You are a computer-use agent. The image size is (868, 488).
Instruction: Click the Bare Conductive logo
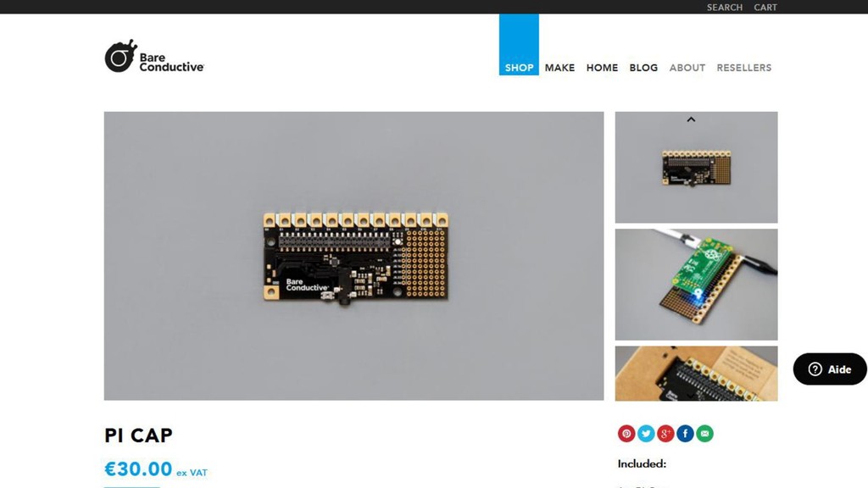coord(154,56)
